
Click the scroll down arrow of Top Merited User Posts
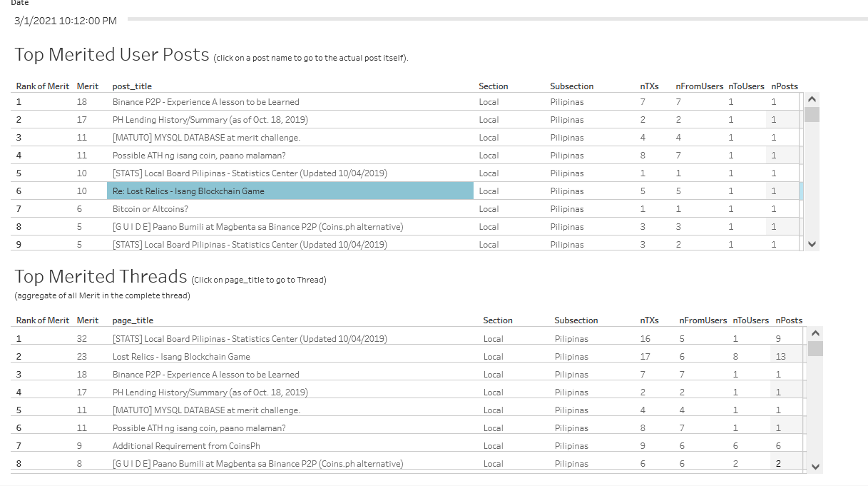click(812, 244)
